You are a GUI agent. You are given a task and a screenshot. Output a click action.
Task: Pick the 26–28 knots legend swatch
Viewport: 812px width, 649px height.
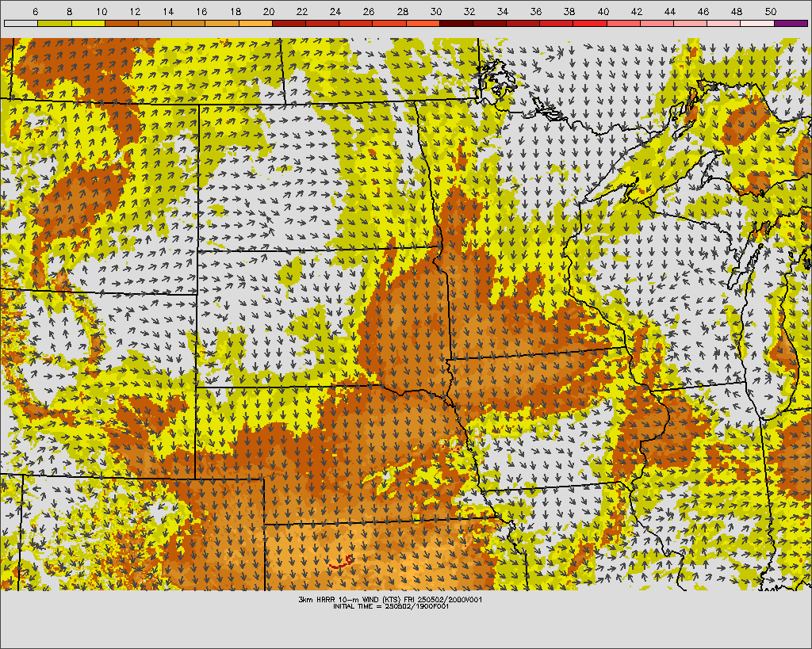pos(389,23)
